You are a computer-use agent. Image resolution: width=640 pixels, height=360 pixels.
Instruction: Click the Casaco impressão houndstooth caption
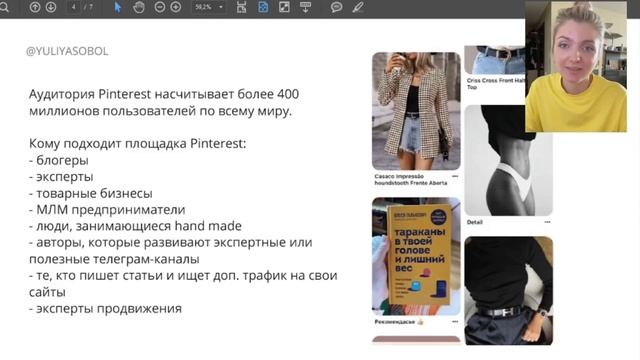[x=411, y=180]
